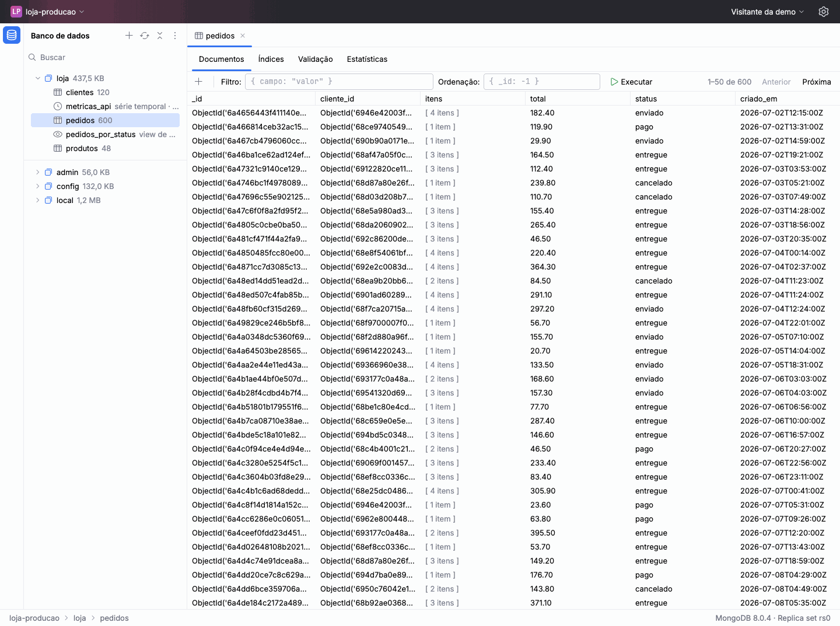Screen dimensions: 840x626
Task: Refresh the database list
Action: (145, 36)
